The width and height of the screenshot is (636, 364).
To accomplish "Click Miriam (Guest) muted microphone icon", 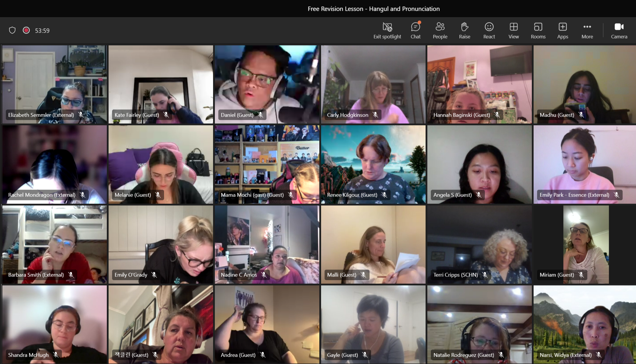I will coord(581,275).
